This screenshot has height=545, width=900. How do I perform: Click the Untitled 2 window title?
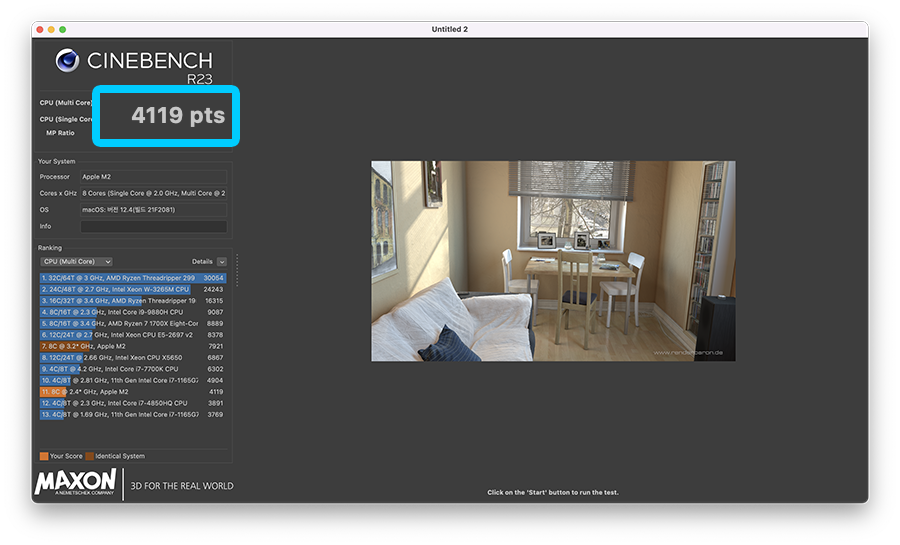449,29
